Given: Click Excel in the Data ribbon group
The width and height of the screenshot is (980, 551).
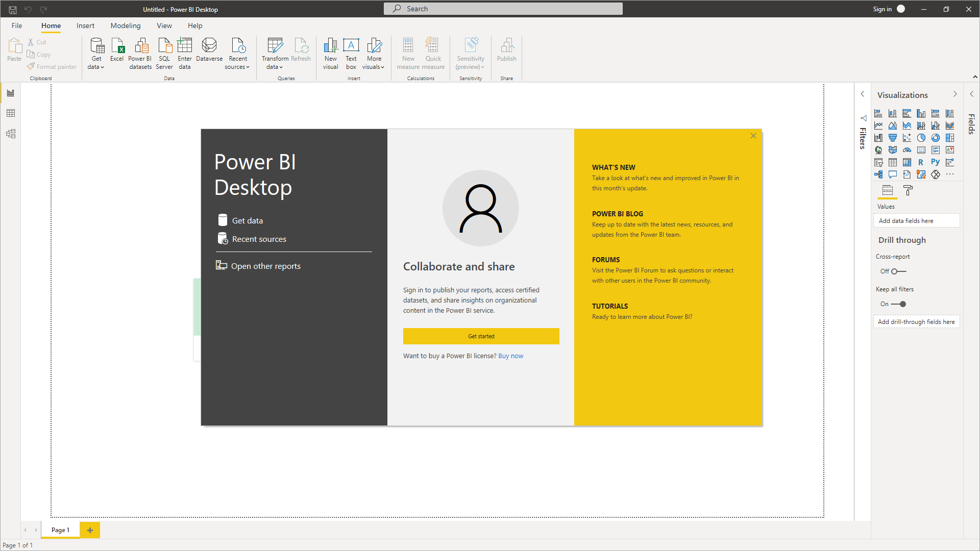Looking at the screenshot, I should pyautogui.click(x=117, y=50).
